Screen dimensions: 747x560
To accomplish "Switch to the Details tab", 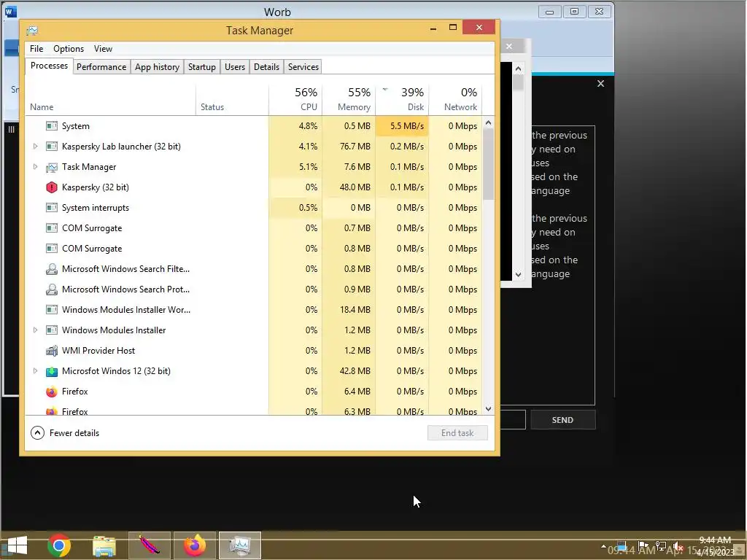I will [x=266, y=67].
